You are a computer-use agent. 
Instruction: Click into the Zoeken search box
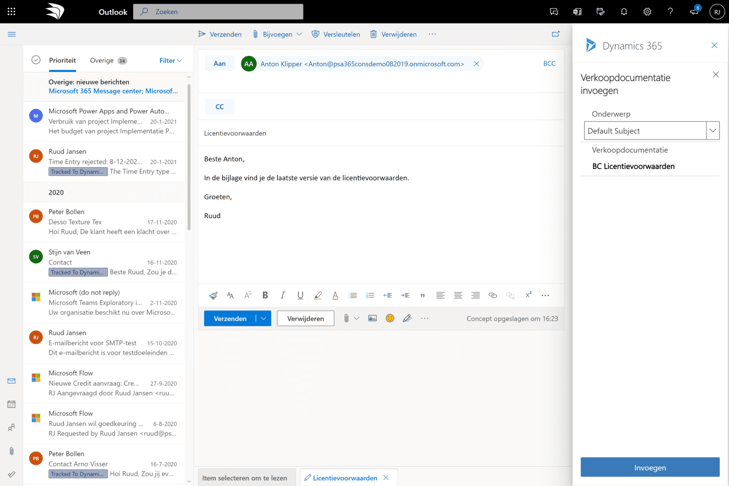pyautogui.click(x=218, y=12)
